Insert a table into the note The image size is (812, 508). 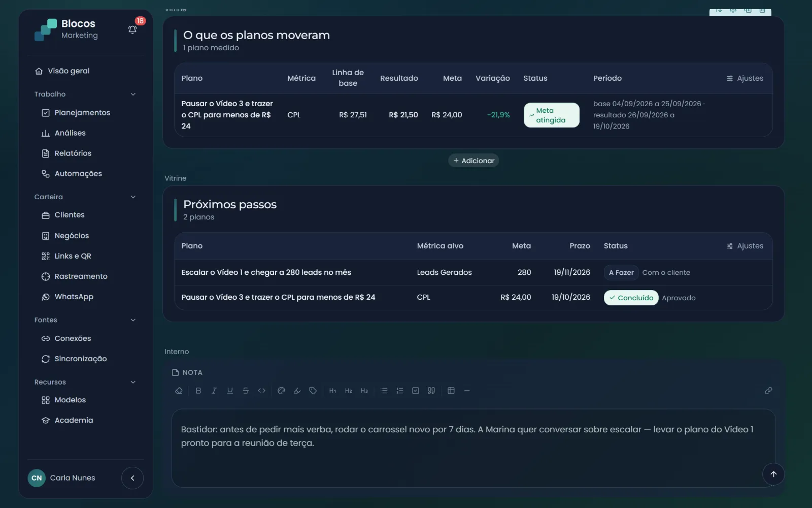451,391
